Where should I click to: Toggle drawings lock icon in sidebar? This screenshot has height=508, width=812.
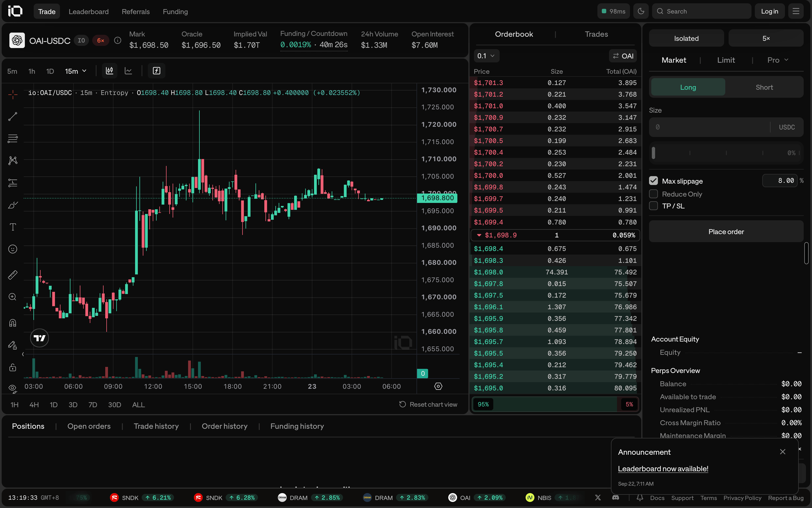tap(13, 367)
